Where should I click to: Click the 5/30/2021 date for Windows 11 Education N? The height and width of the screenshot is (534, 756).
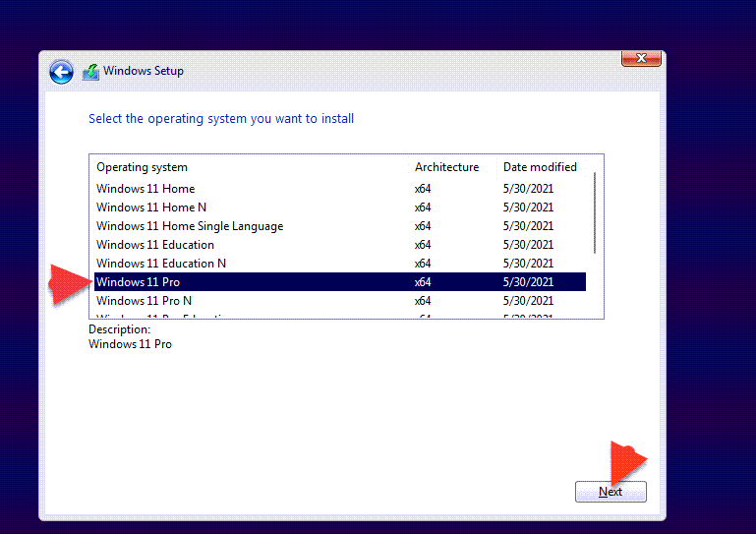[x=528, y=264]
